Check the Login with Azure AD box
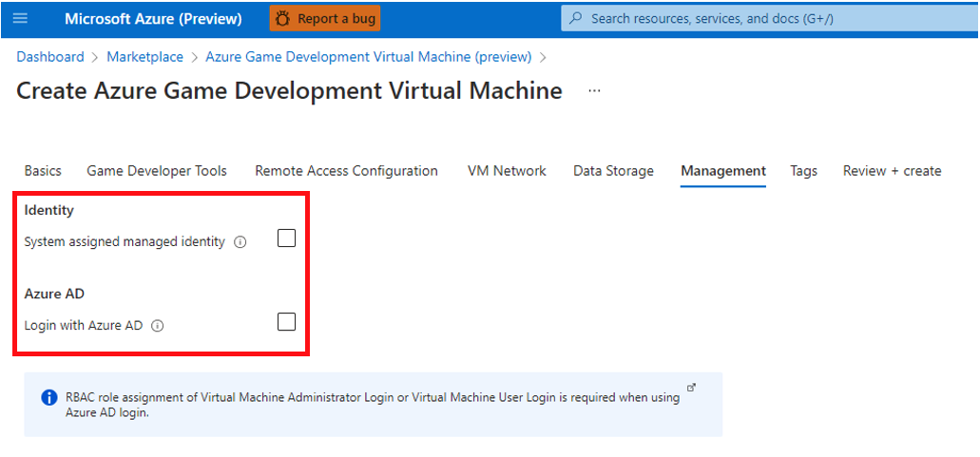The height and width of the screenshot is (457, 980). pyautogui.click(x=286, y=322)
